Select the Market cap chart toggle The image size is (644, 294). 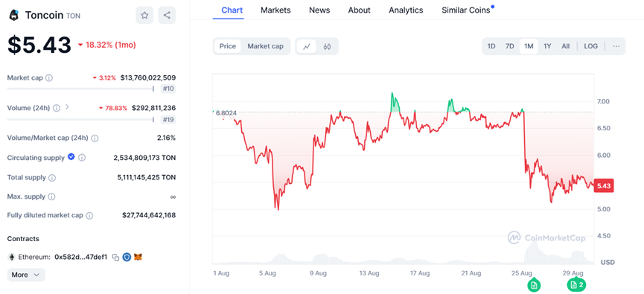point(265,46)
